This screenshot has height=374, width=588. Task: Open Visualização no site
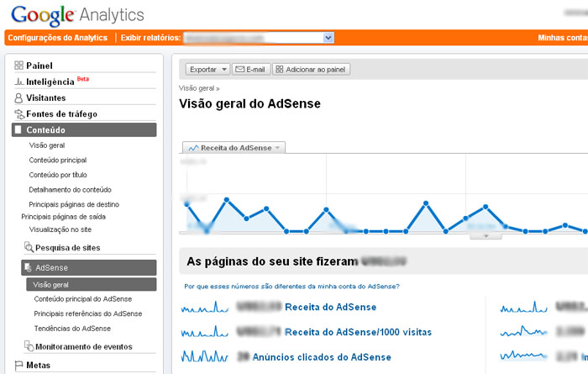coord(60,229)
